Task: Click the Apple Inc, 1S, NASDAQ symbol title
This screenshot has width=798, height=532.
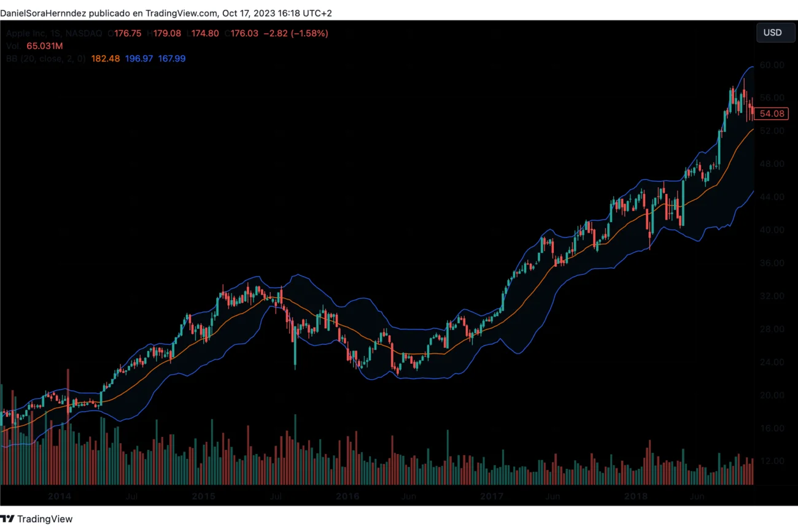Action: point(55,34)
